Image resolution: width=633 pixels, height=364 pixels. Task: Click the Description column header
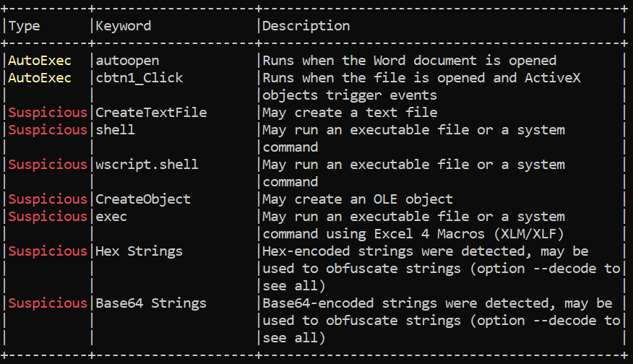coord(306,26)
